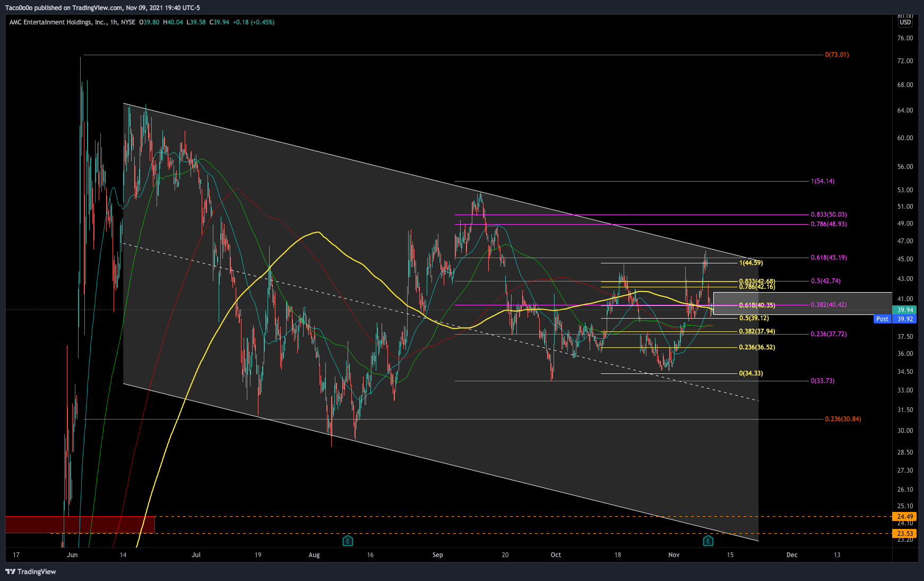Screen dimensions: 924x581
Task: Select the 0.382(40.42) Fibonacci label
Action: 829,305
